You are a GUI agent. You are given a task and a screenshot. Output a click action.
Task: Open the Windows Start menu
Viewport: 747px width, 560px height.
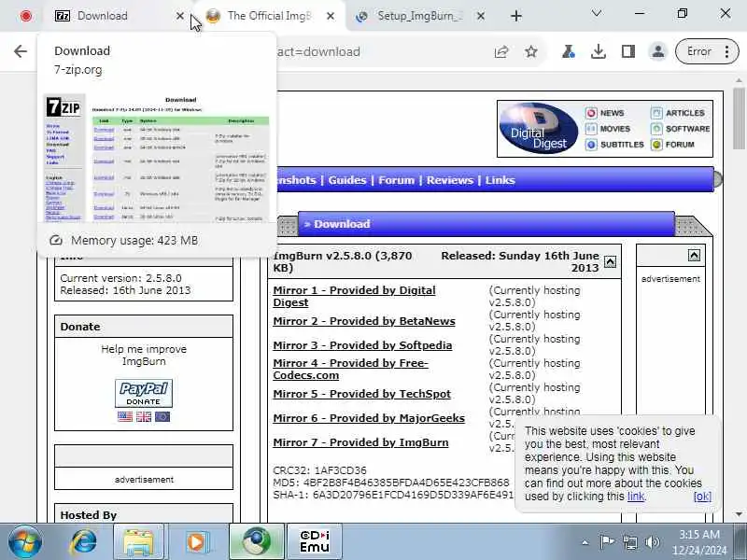click(25, 542)
